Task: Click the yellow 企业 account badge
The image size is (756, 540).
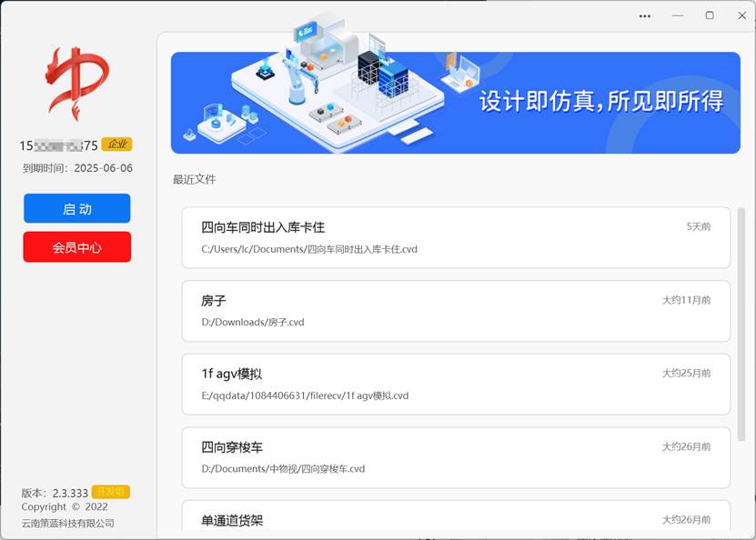Action: coord(116,144)
